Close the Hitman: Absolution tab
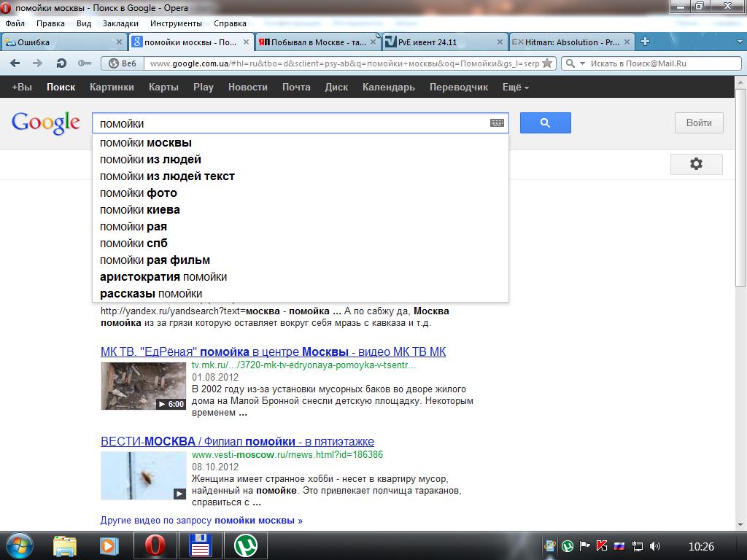 [627, 42]
